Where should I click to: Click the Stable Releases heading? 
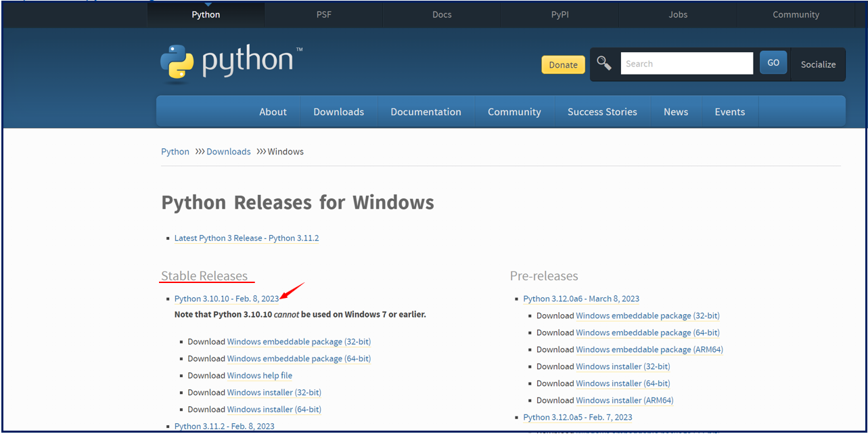click(204, 276)
